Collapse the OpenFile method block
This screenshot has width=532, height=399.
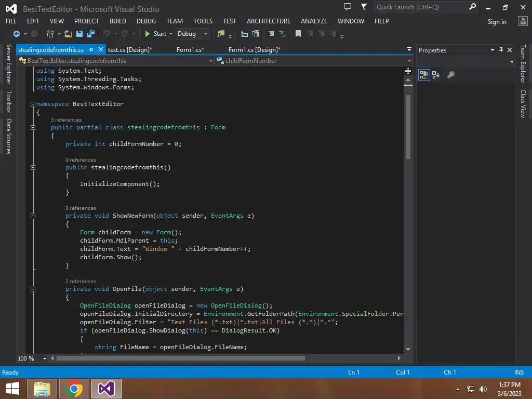coord(33,289)
